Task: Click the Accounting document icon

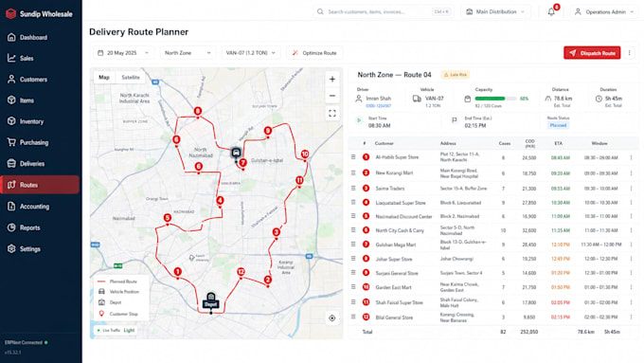Action: [11, 207]
